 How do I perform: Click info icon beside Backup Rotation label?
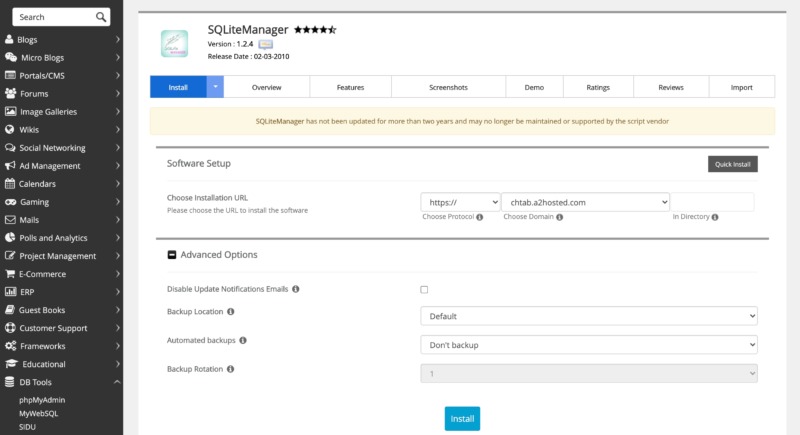pyautogui.click(x=231, y=369)
